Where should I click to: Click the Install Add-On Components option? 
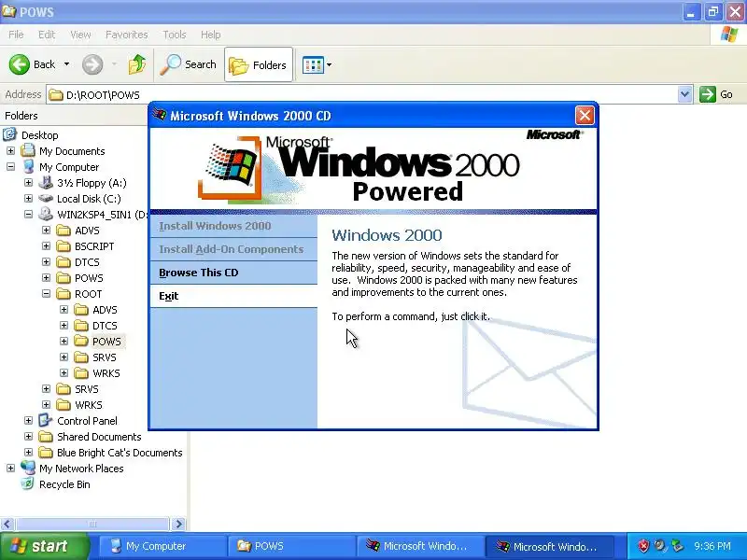[233, 249]
